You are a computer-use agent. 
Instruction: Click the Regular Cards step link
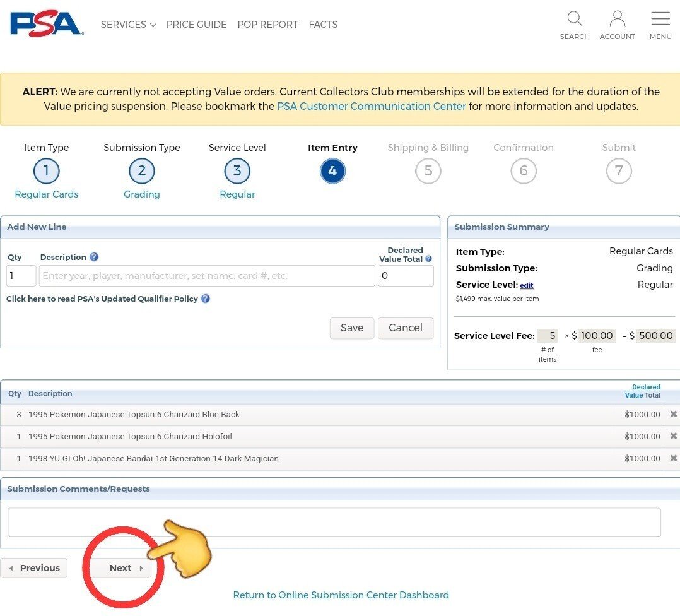(47, 194)
